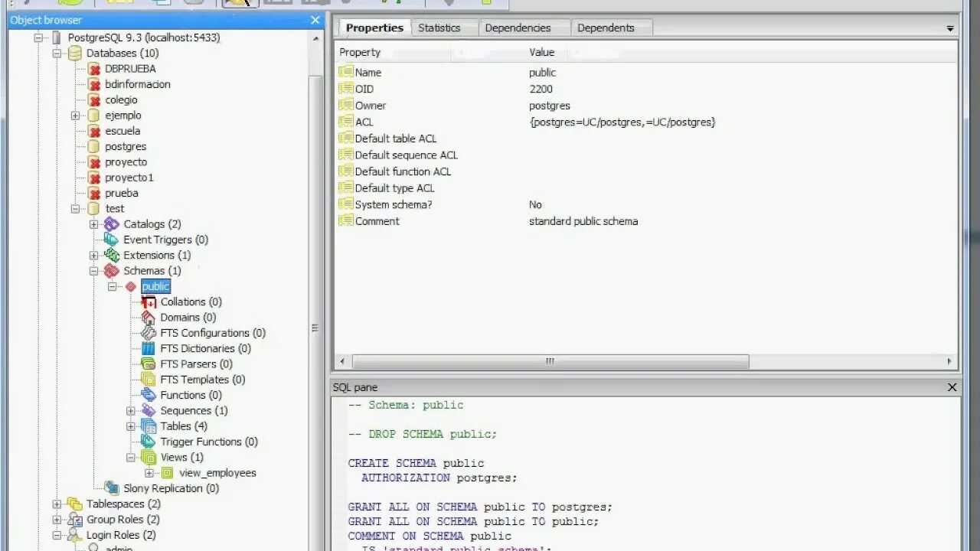Screen dimensions: 980x551
Task: Collapse the test database node
Action: coord(75,208)
